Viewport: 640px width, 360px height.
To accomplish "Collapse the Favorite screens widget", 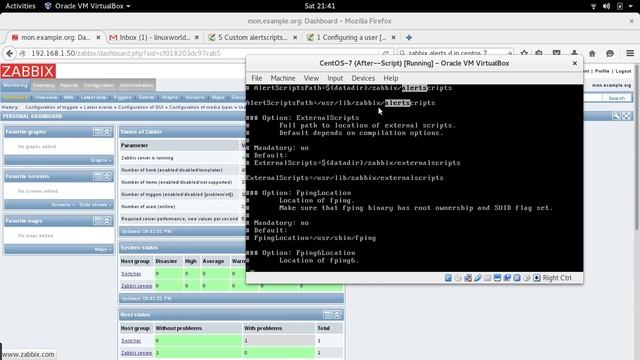I will click(107, 176).
